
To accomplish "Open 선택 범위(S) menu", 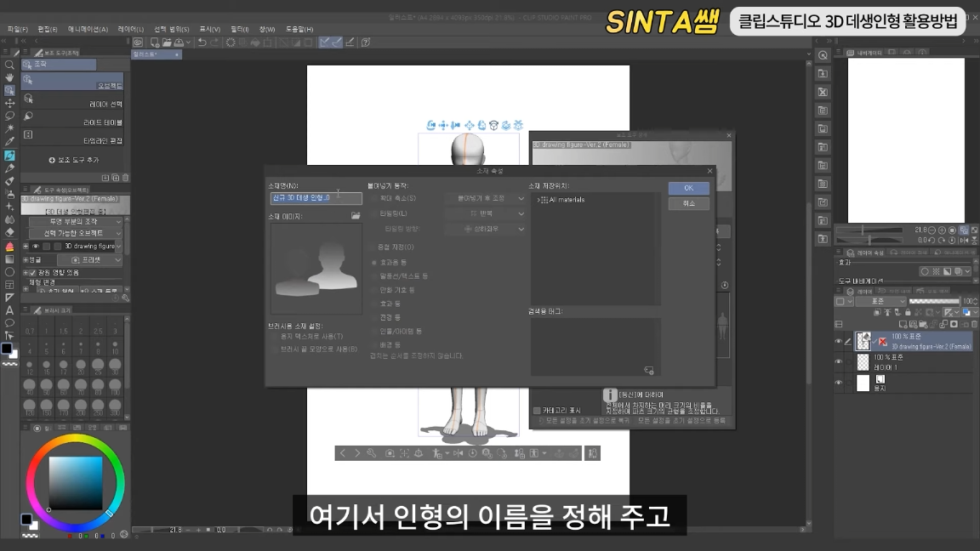I will 171,30.
